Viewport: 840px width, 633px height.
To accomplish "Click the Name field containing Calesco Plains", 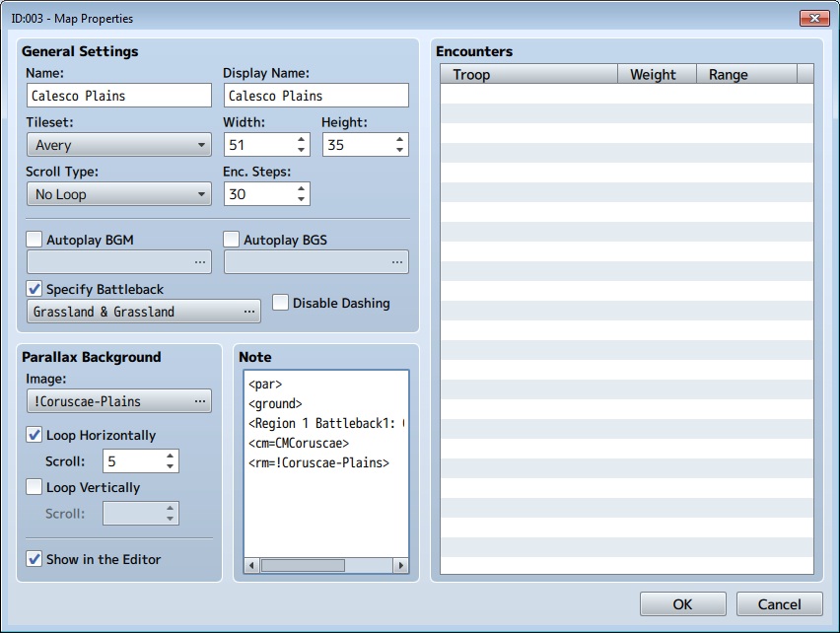I will [119, 96].
